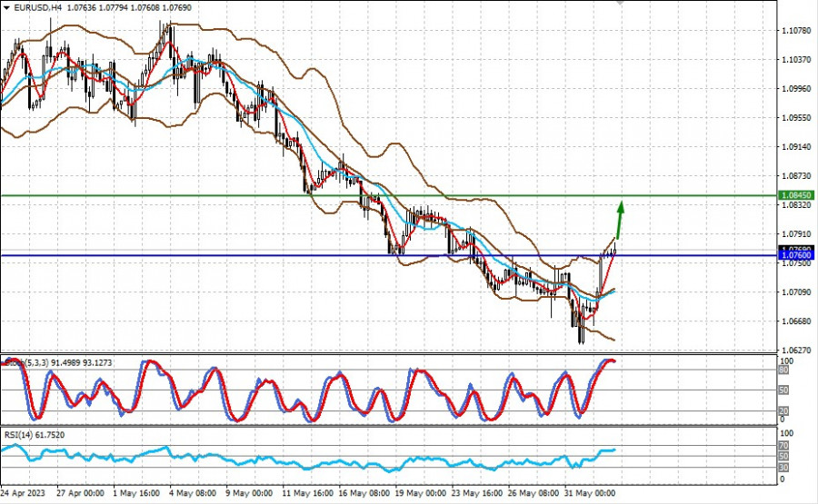This screenshot has width=818, height=504.
Task: Click the 24 Apr 2023 date label
Action: [x=23, y=492]
